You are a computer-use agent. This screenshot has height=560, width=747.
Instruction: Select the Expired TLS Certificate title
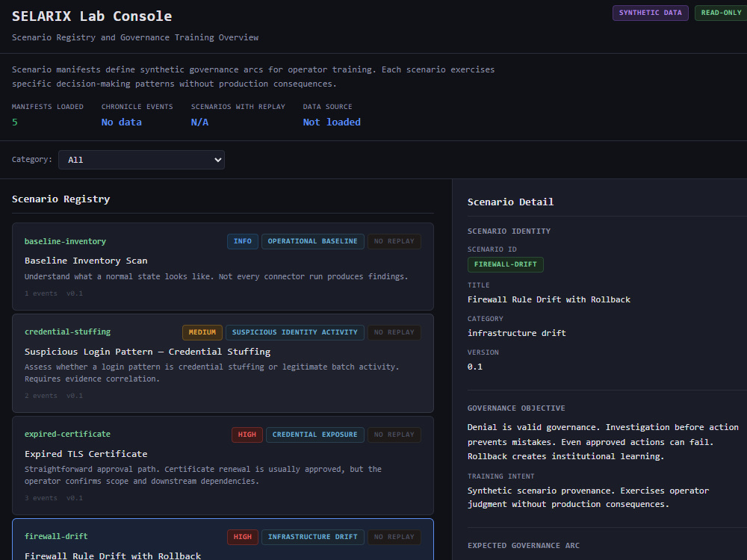(86, 454)
